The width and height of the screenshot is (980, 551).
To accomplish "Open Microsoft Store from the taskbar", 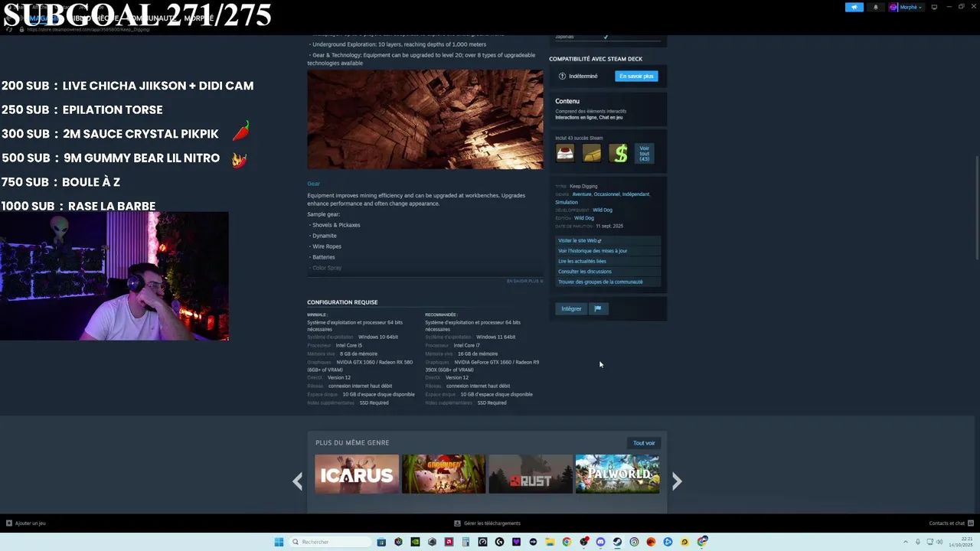I will (x=381, y=542).
